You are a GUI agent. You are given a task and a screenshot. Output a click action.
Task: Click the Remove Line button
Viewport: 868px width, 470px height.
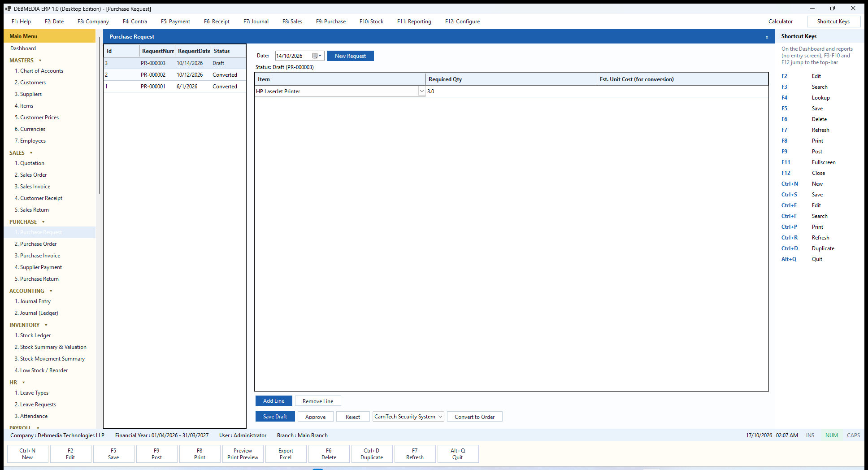pos(318,401)
